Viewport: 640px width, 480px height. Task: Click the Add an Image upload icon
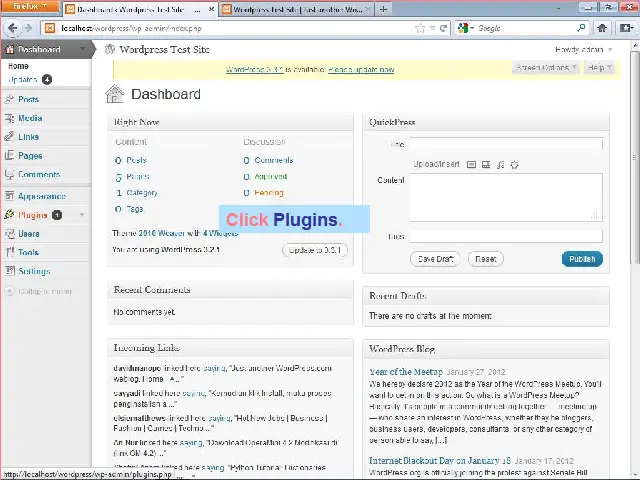(471, 164)
